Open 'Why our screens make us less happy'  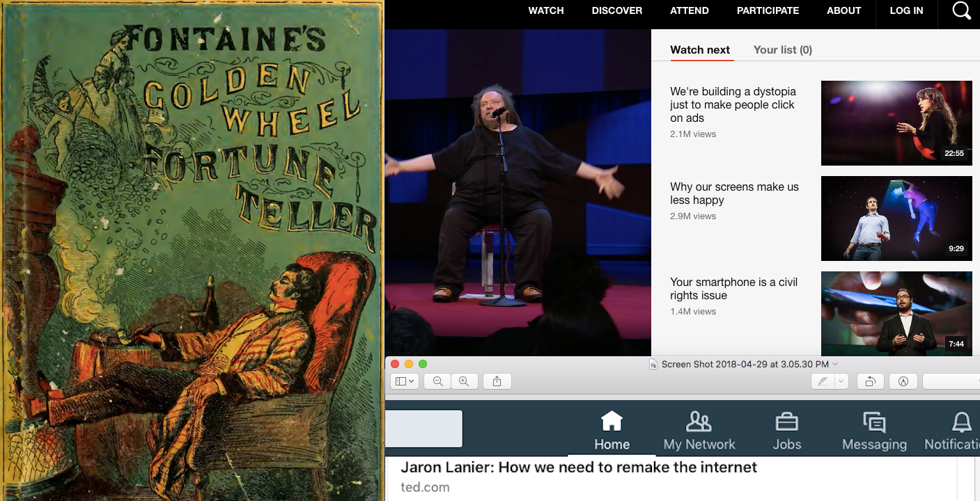(x=734, y=193)
